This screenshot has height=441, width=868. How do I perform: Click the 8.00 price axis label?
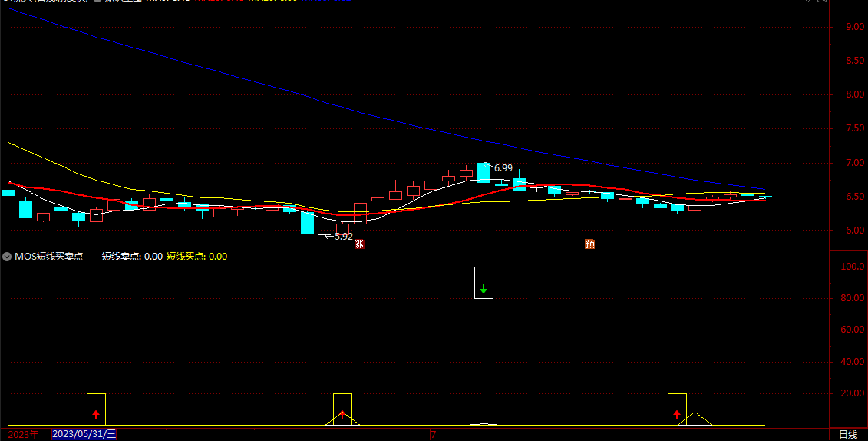(855, 94)
